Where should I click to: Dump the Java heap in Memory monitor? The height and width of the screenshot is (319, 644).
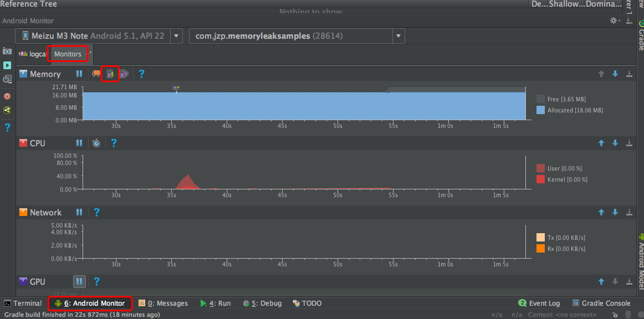pos(110,73)
